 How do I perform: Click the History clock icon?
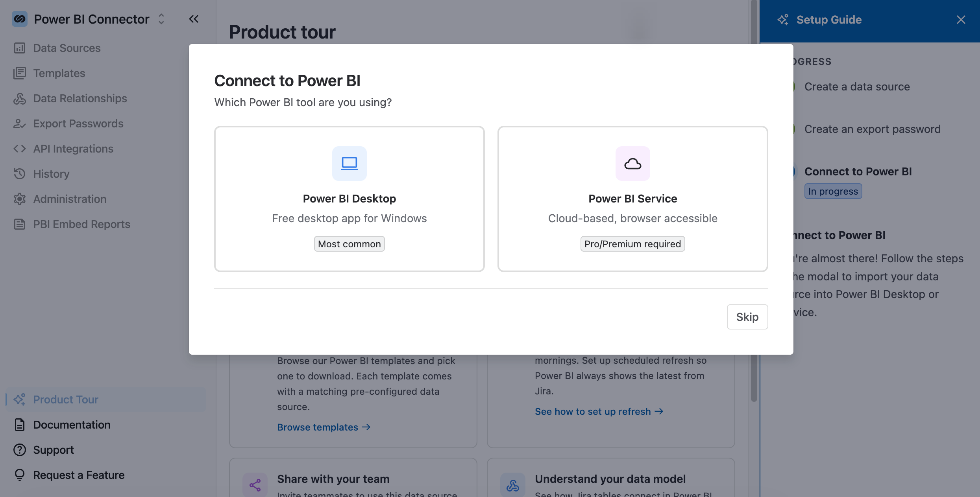pos(20,174)
